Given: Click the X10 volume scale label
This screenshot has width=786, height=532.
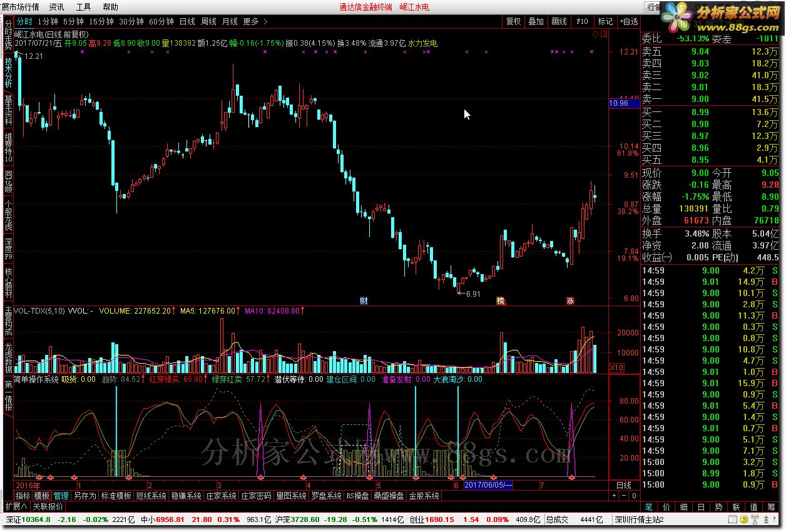Looking at the screenshot, I should [x=616, y=368].
